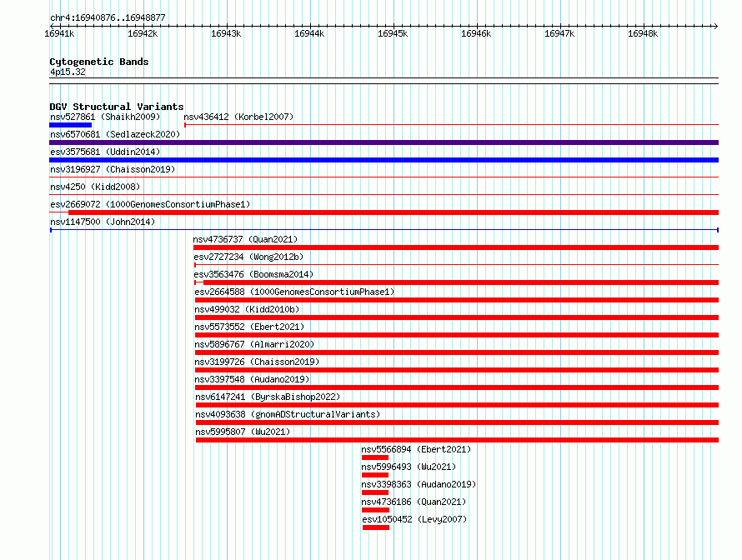Click nsv5996493 (Wu2021) variant label

(x=409, y=467)
